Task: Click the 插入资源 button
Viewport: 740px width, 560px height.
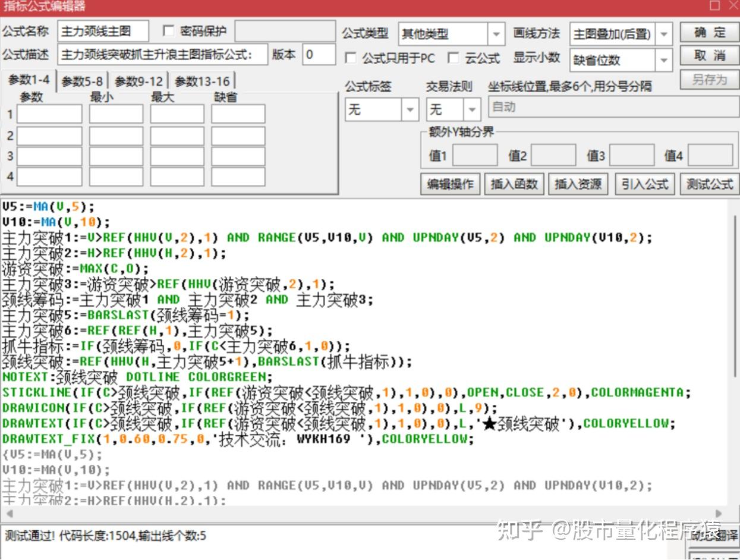Action: (x=578, y=184)
